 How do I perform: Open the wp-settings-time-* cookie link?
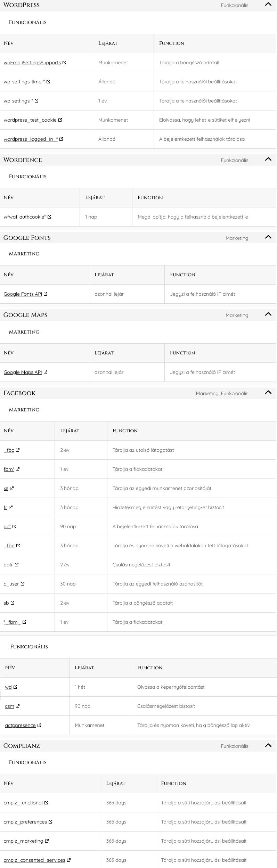click(24, 82)
